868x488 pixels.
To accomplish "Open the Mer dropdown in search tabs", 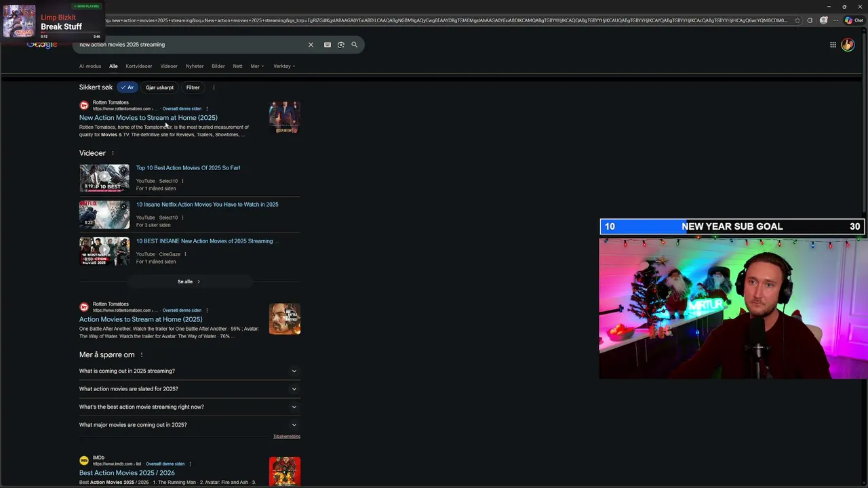I will click(257, 66).
